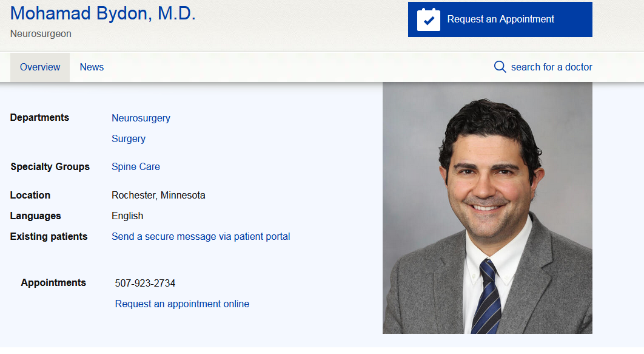644x354 pixels.
Task: Switch to the News tab
Action: (x=92, y=67)
